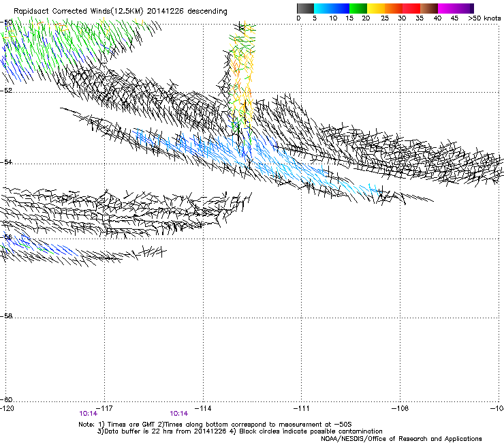Click the '-52' latitude axis label
This screenshot has width=504, height=443.
pos(6,91)
